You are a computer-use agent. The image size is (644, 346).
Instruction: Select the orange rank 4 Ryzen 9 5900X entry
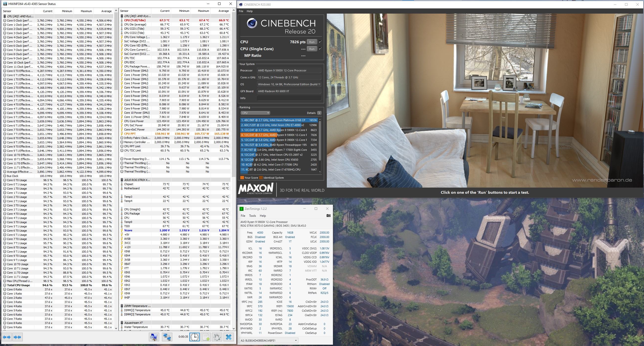click(279, 135)
